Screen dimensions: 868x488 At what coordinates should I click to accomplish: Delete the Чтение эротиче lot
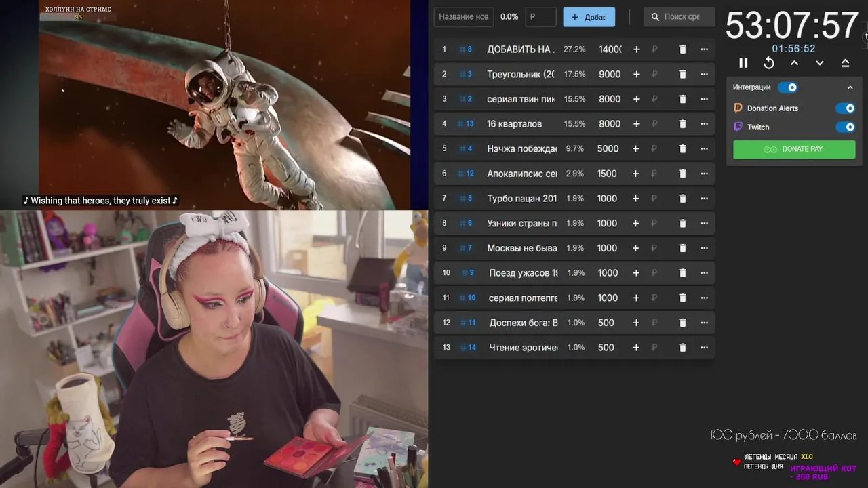point(683,348)
